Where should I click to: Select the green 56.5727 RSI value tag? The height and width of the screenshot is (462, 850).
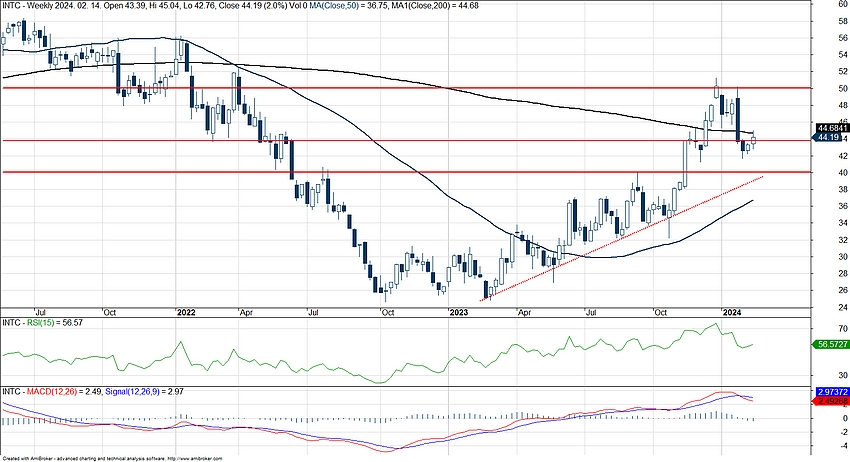(x=830, y=344)
